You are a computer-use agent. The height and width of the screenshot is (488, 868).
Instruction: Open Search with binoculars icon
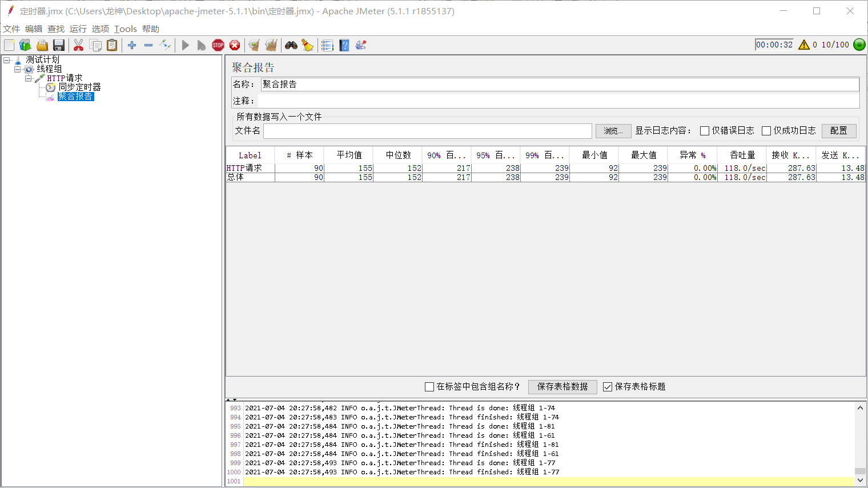(291, 45)
